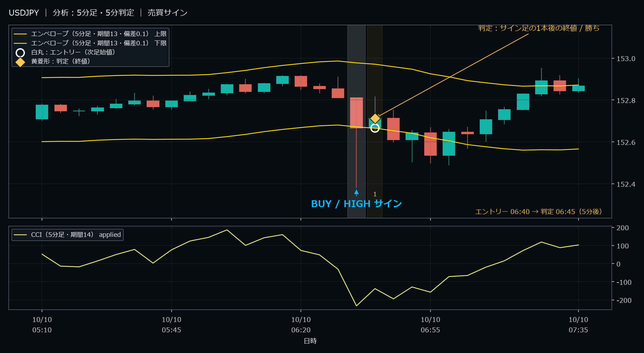644x353 pixels.
Task: Click annotation 判定：サイン足の1本後の終値 / 勝ち
Action: click(539, 28)
